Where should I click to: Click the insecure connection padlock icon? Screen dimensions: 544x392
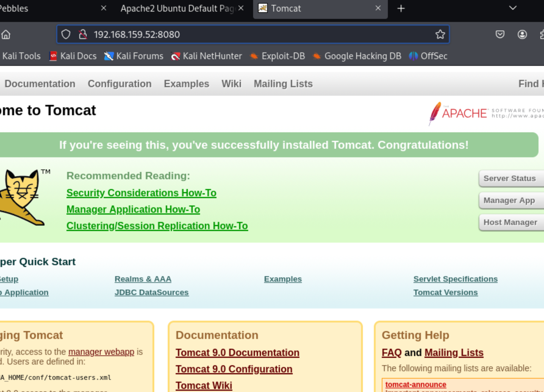point(83,34)
